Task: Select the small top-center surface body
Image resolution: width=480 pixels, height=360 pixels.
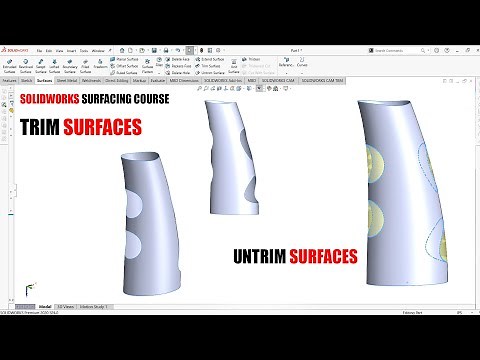Action: 232,158
